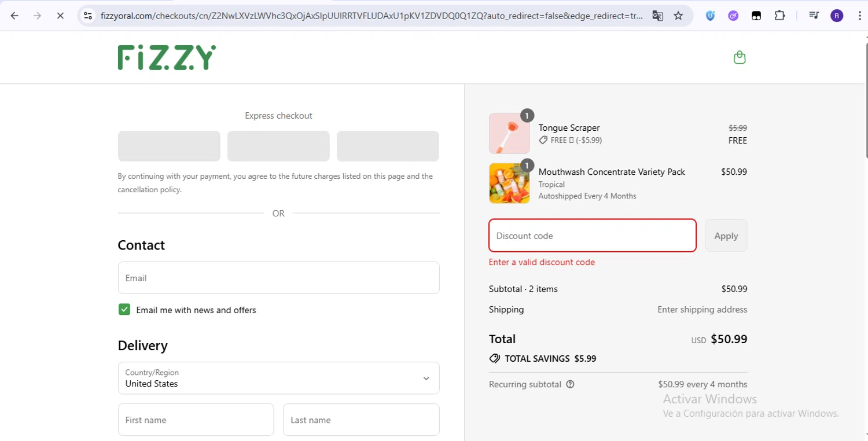Click the Mouthwash Concentrate product thumbnail
Viewport: 868px width, 441px height.
coord(509,183)
